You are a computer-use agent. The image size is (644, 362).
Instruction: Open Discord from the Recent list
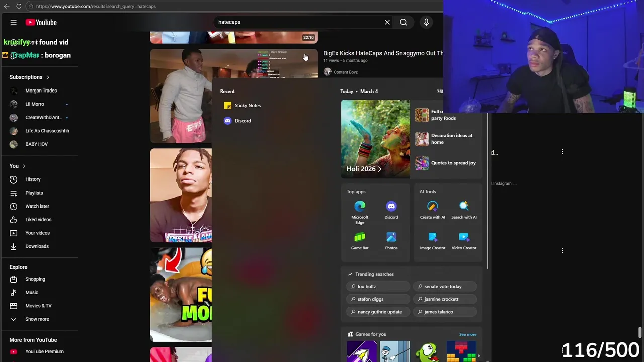[243, 121]
